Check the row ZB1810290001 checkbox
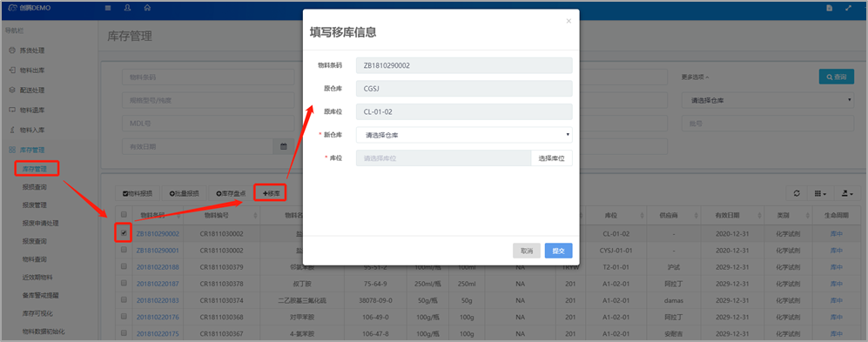This screenshot has width=868, height=342. coord(124,250)
